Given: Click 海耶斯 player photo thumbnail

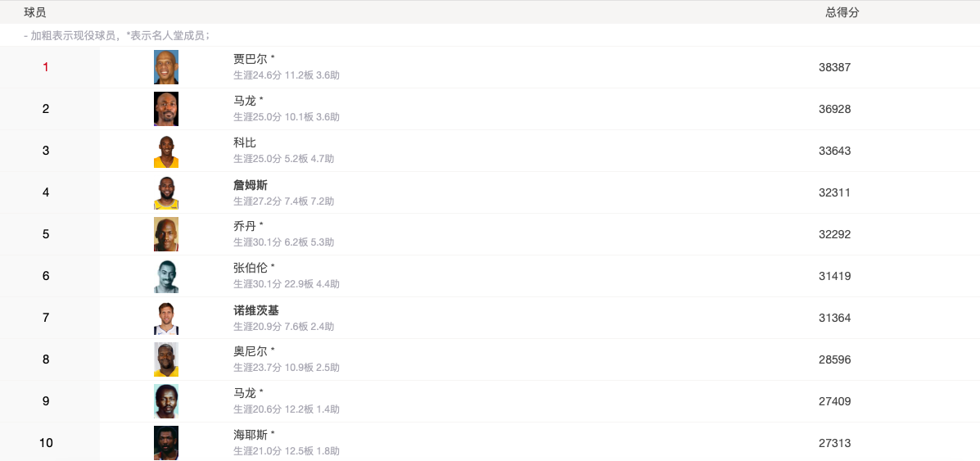Looking at the screenshot, I should [166, 443].
